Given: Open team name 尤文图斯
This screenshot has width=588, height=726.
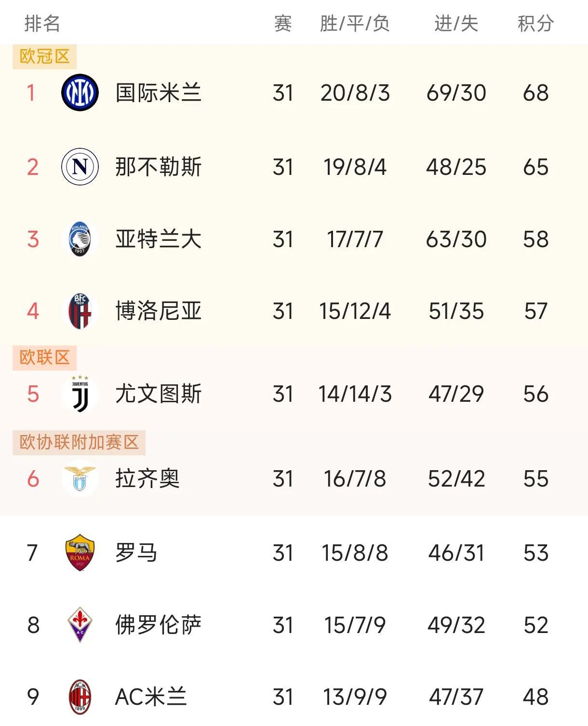Looking at the screenshot, I should point(158,394).
